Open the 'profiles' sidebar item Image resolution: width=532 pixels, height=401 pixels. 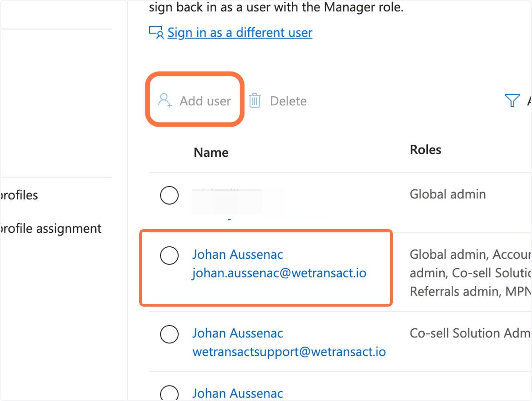[19, 195]
